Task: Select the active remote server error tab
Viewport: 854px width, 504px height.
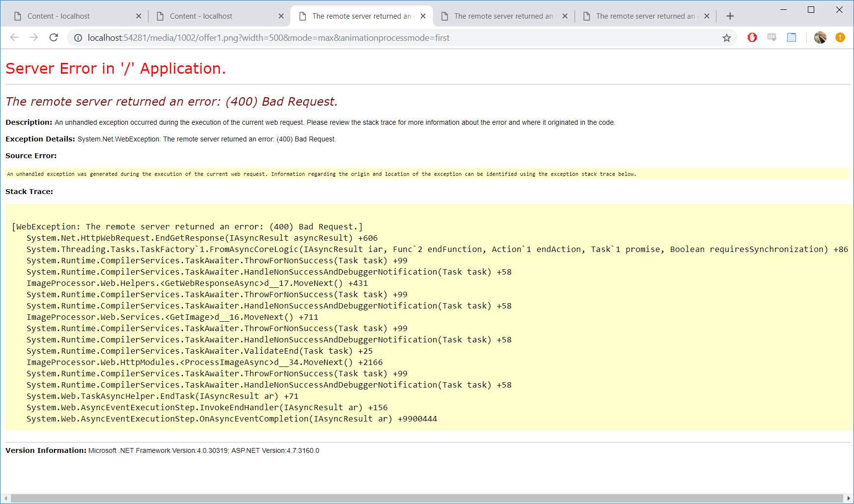Action: [x=362, y=16]
